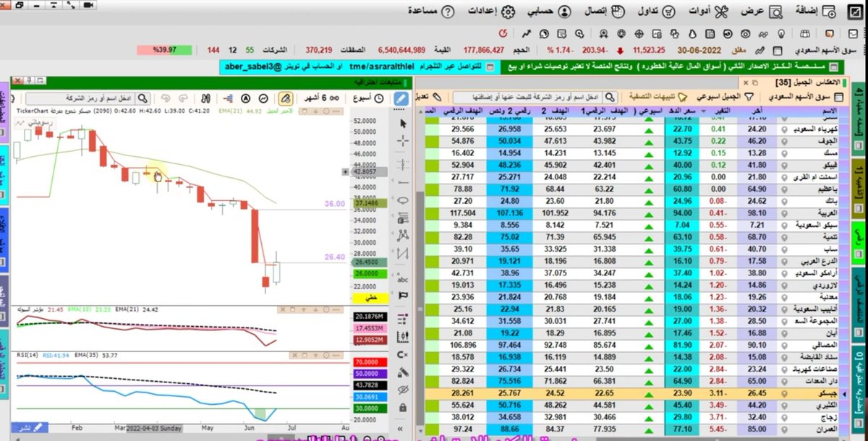Viewport: 868px width, 441px height.
Task: Toggle the lock drawings padlock icon
Action: pyautogui.click(x=403, y=408)
